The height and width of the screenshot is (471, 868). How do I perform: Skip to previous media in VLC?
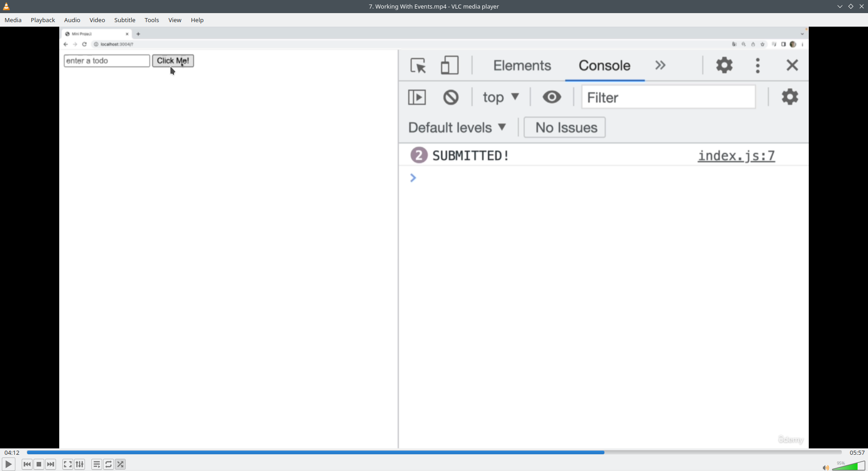pyautogui.click(x=27, y=464)
